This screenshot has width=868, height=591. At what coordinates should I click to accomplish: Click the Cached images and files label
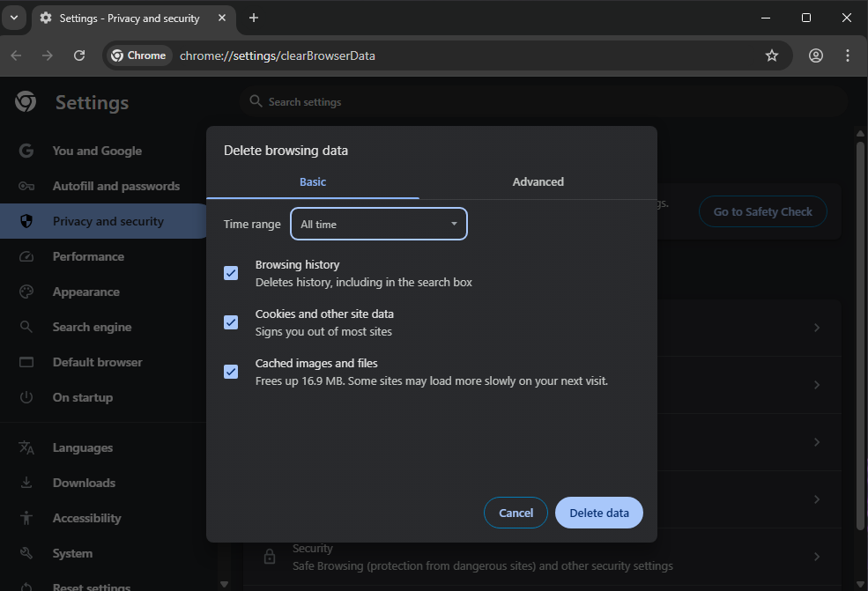coord(316,363)
